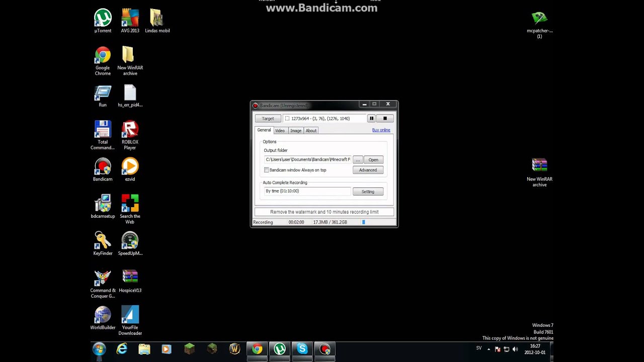Select the hs_err_pid4 text file icon
The height and width of the screenshot is (362, 644).
[x=130, y=96]
